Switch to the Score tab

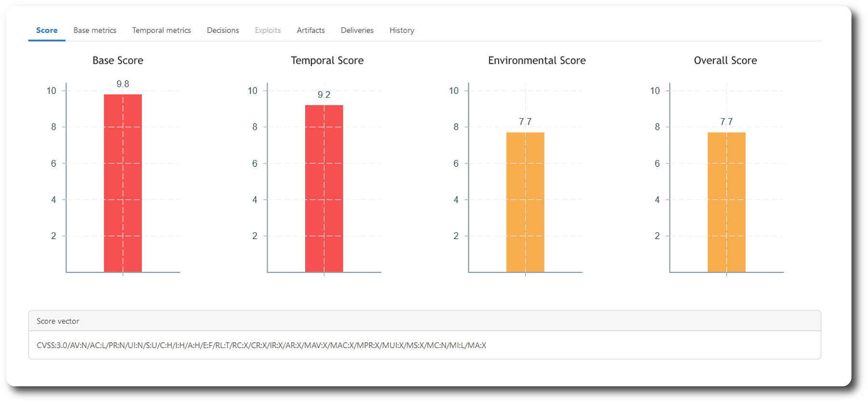coord(47,30)
